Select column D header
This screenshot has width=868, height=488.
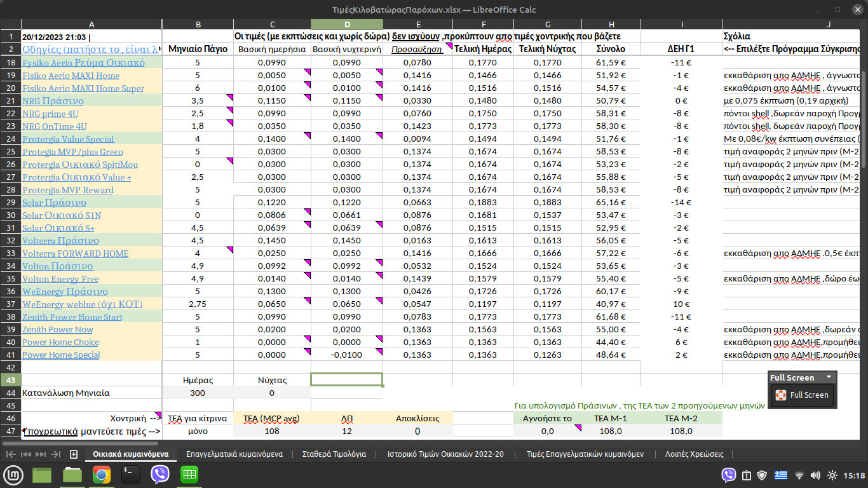point(347,24)
